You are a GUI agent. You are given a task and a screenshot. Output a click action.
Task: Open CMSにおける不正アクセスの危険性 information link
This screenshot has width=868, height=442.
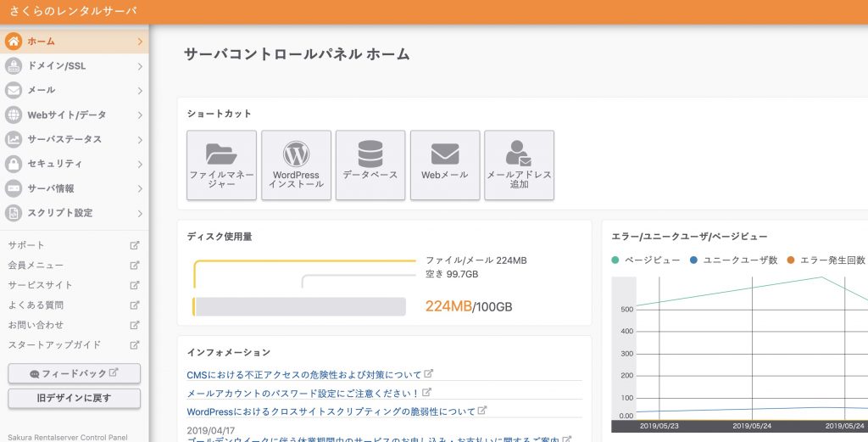pos(304,375)
